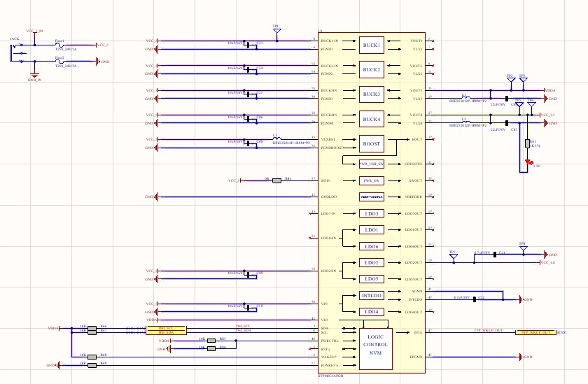The image size is (588, 384).
Task: Select the PWR_USB_SW block
Action: [x=371, y=164]
